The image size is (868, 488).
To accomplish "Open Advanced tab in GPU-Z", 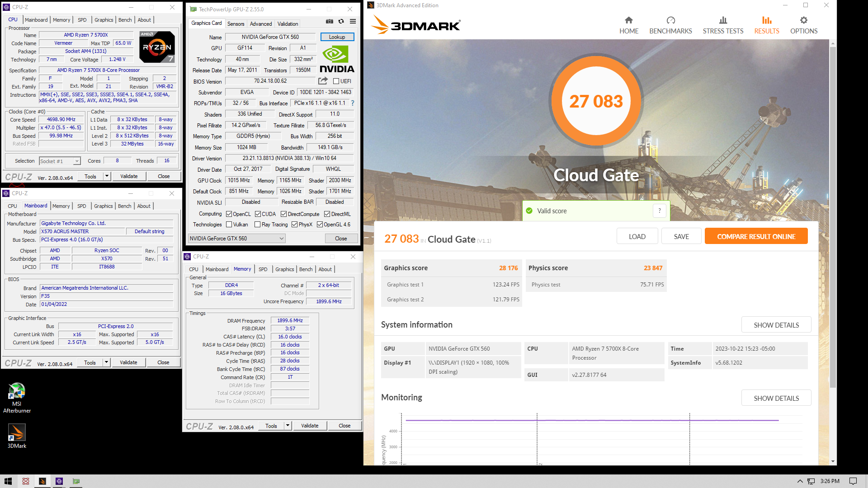I will (261, 24).
